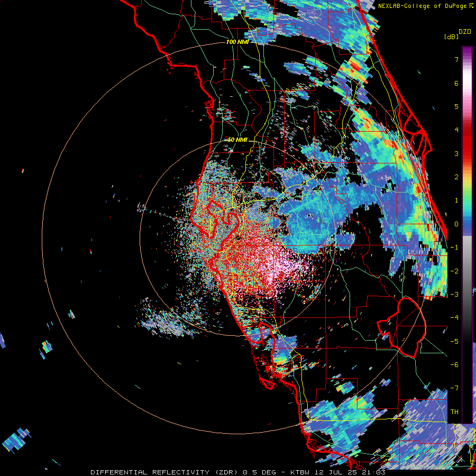Click the -4 value on color scale

click(454, 318)
